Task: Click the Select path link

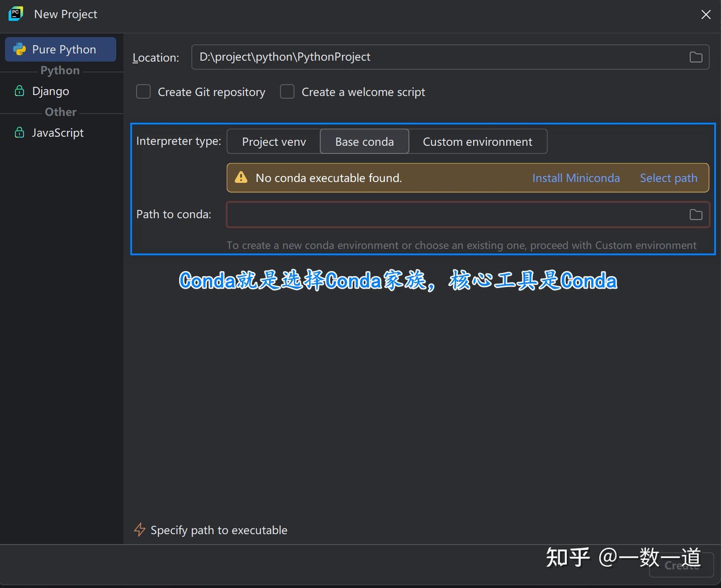Action: click(668, 178)
